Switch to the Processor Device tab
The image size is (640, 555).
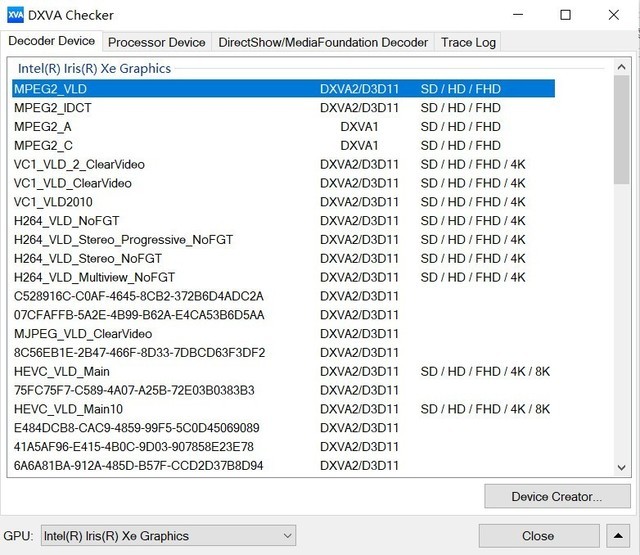point(157,42)
